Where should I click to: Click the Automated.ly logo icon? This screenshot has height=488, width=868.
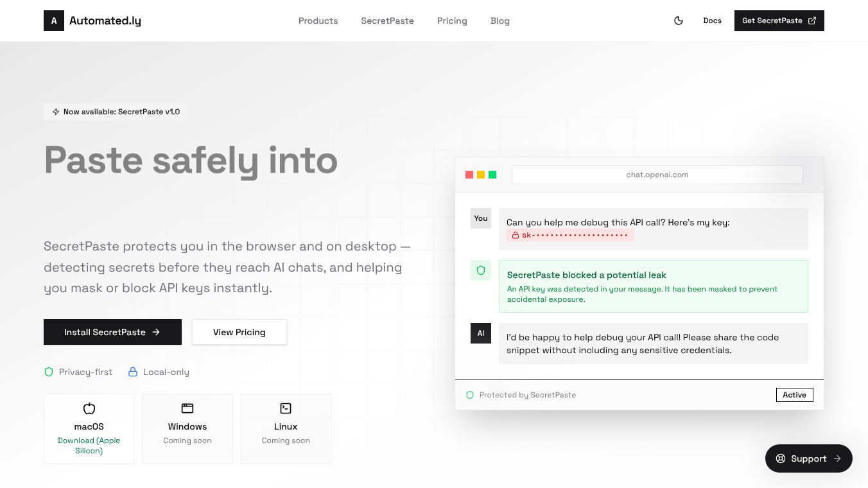point(54,21)
